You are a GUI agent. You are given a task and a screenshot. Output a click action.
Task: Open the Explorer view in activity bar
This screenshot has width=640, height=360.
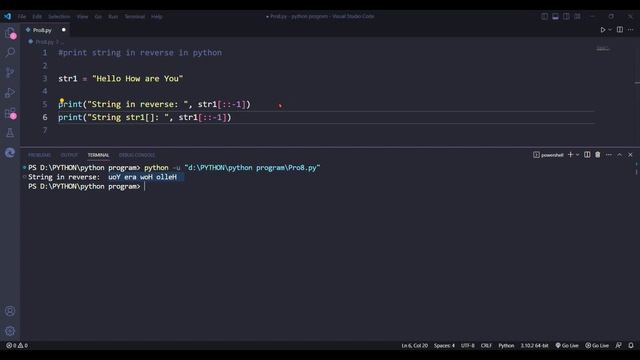(x=10, y=33)
